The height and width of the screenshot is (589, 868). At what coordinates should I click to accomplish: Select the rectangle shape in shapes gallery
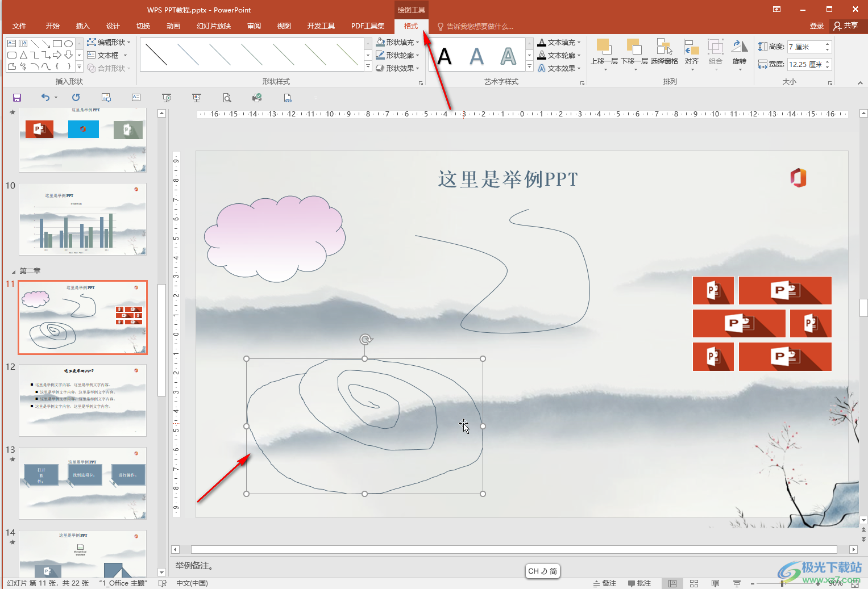[57, 44]
